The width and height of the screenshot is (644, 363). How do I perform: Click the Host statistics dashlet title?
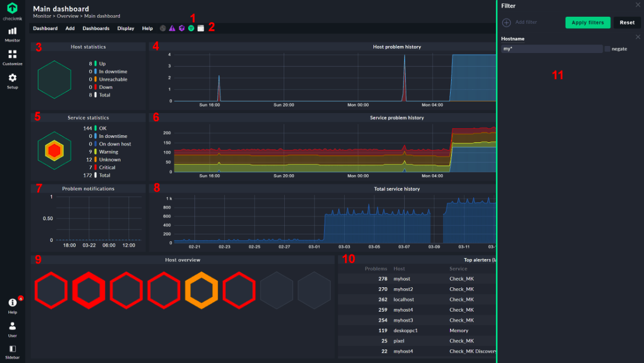click(88, 47)
